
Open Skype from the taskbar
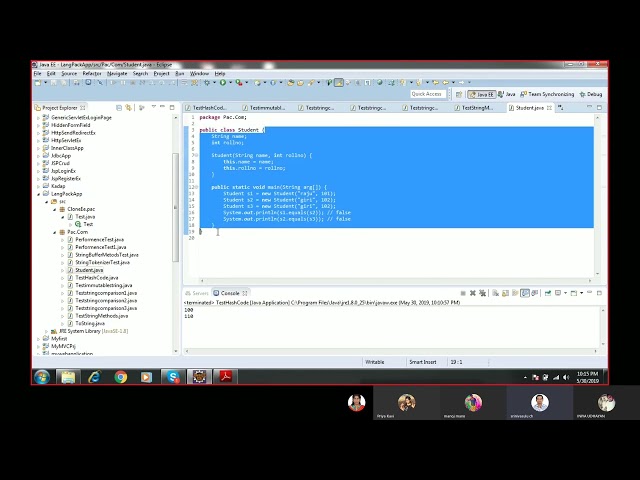tap(173, 377)
